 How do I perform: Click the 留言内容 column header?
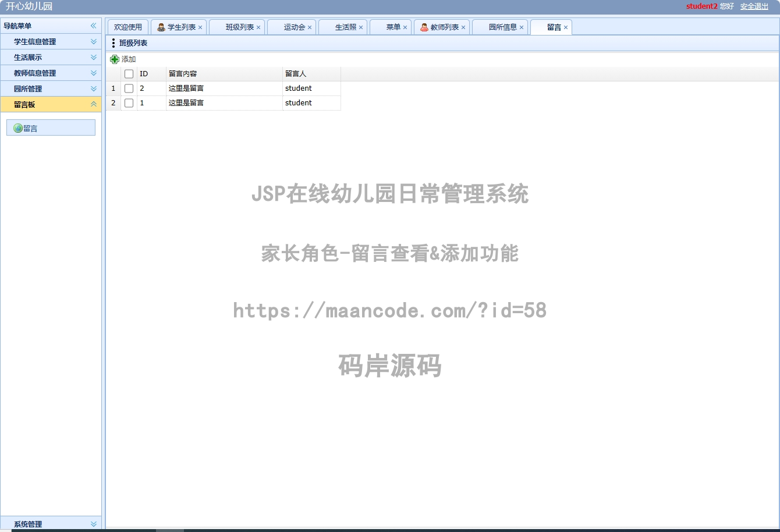click(224, 74)
